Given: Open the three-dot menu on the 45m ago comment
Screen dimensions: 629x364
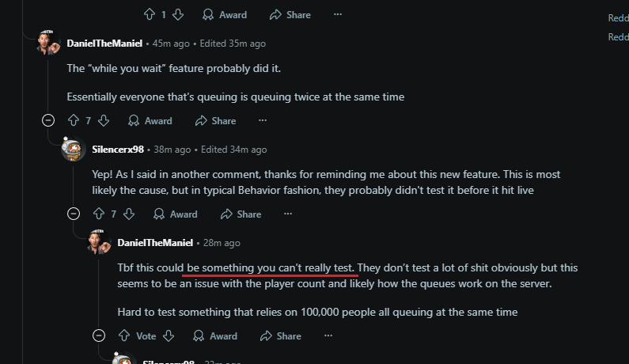Looking at the screenshot, I should [263, 121].
